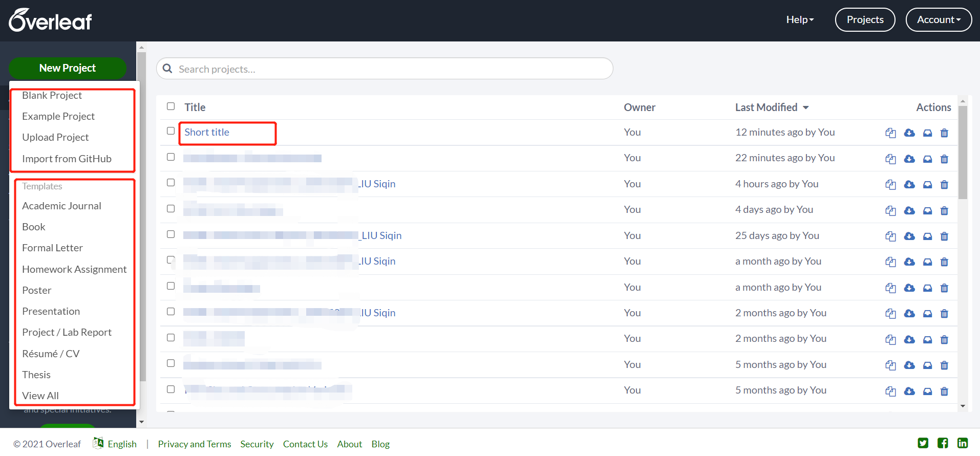Select checkbox of project modified 4 days ago
This screenshot has height=456, width=980.
[171, 209]
